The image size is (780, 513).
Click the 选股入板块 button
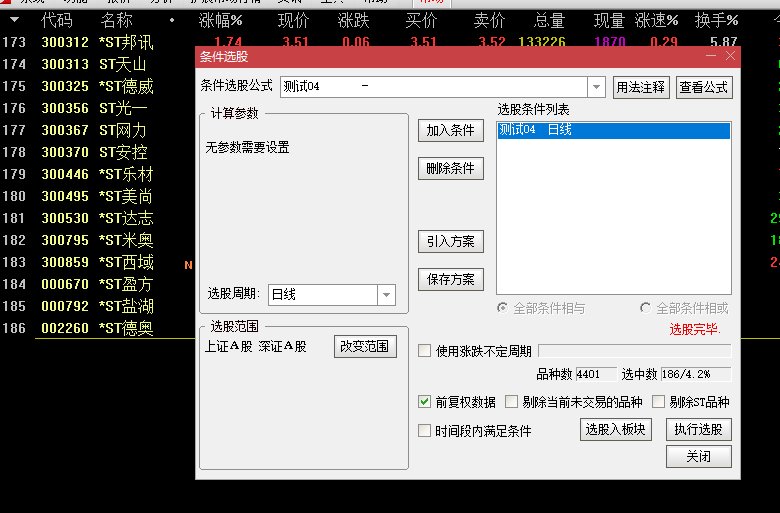pyautogui.click(x=615, y=429)
